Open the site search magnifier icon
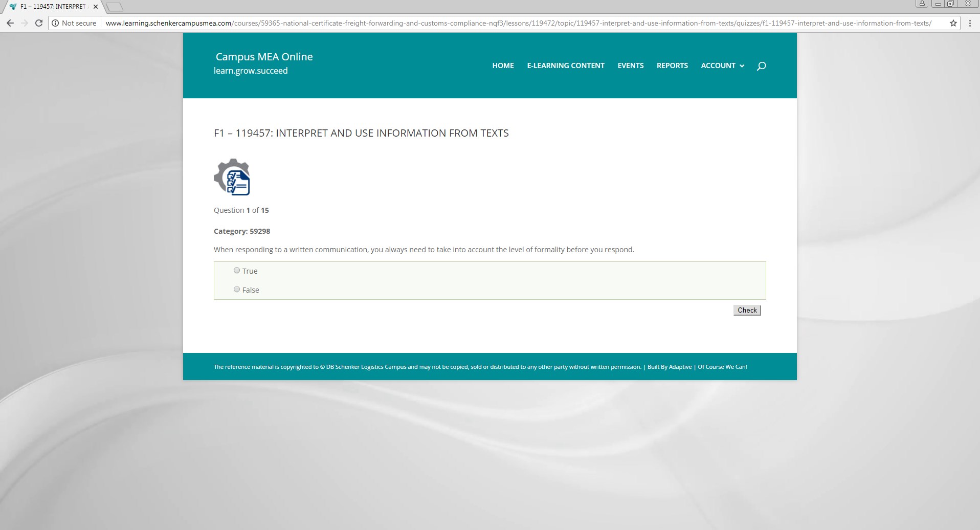 pyautogui.click(x=761, y=66)
